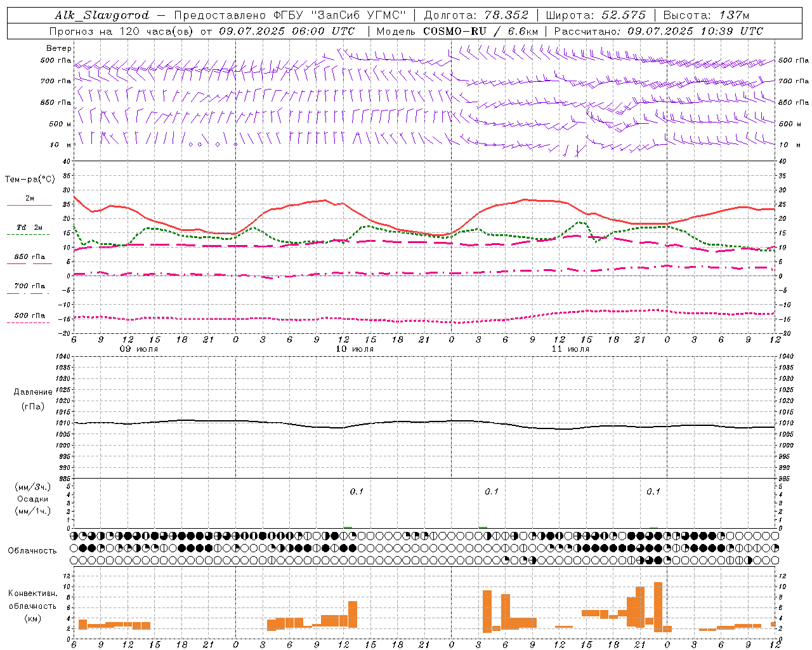This screenshot has width=812, height=650.
Task: Click the "(мм/3ч.)" precipitation unit label
Action: (x=33, y=487)
